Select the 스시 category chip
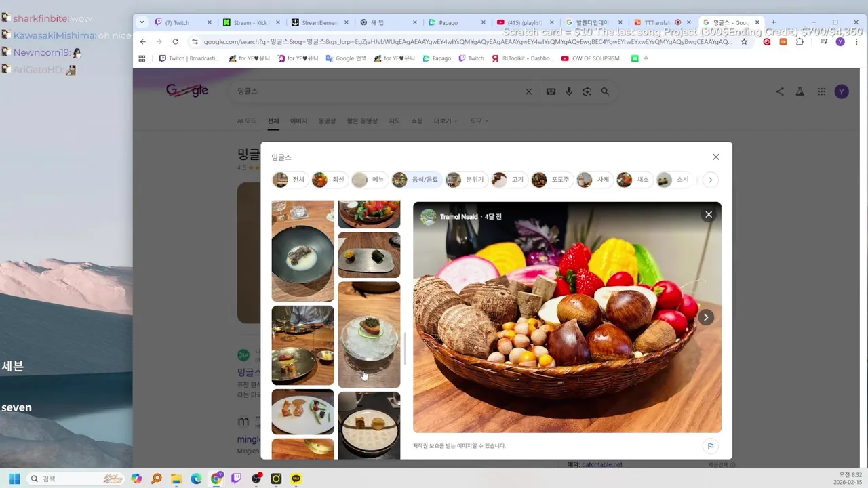Screen dimensions: 868x488 point(674,180)
